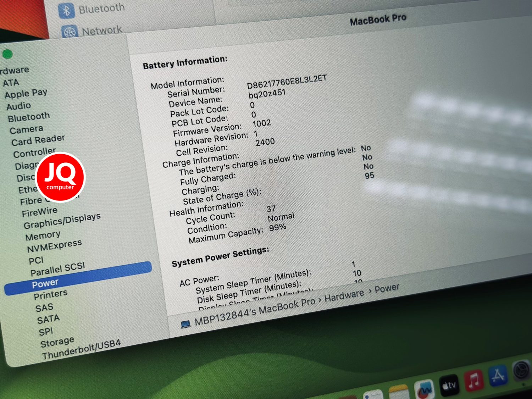Open the Notes app in the Dock

point(399,392)
